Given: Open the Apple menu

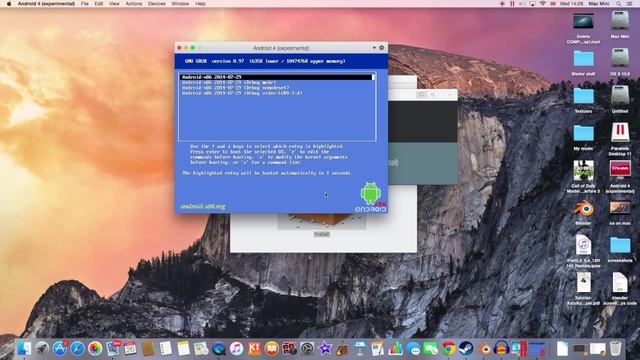Looking at the screenshot, I should [x=9, y=4].
